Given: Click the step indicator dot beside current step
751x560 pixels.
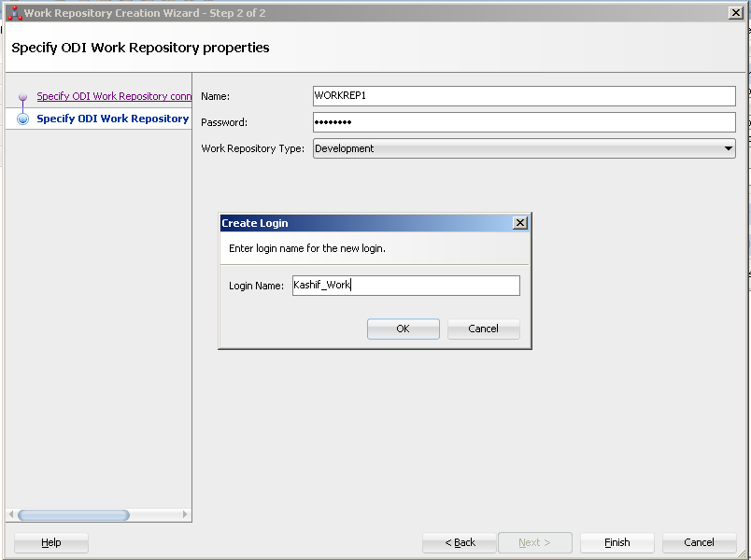Looking at the screenshot, I should pos(21,119).
